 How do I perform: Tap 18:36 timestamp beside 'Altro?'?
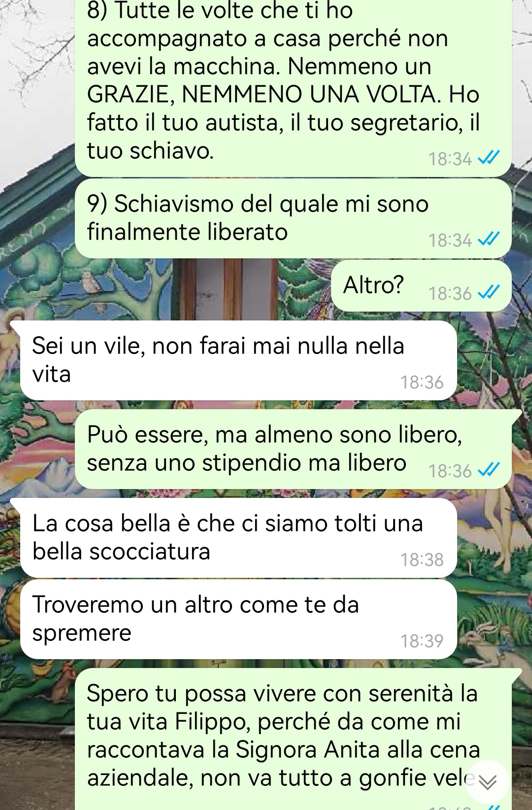click(450, 293)
